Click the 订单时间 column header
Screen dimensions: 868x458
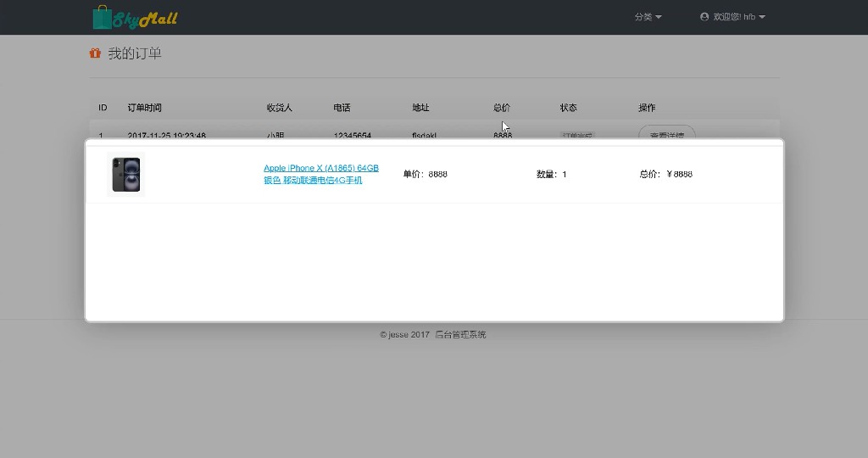coord(144,108)
